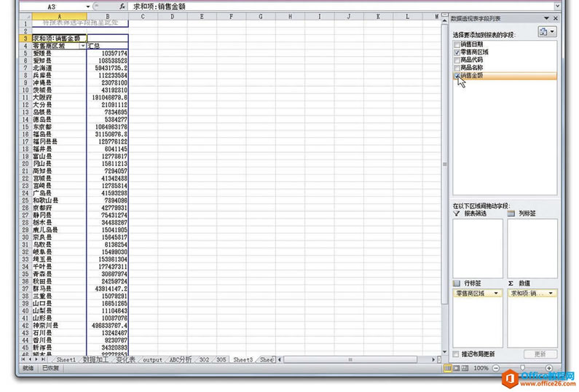This screenshot has height=392, width=579.
Task: Click the horizontal scrollbar left arrow
Action: coord(280,359)
